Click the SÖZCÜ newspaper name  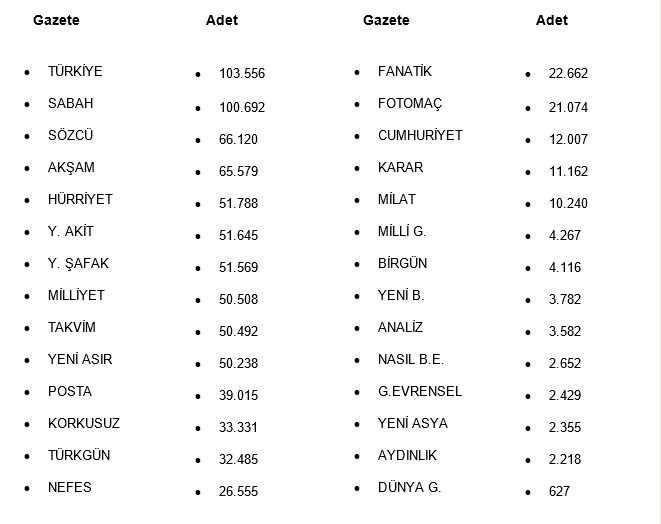pyautogui.click(x=70, y=135)
